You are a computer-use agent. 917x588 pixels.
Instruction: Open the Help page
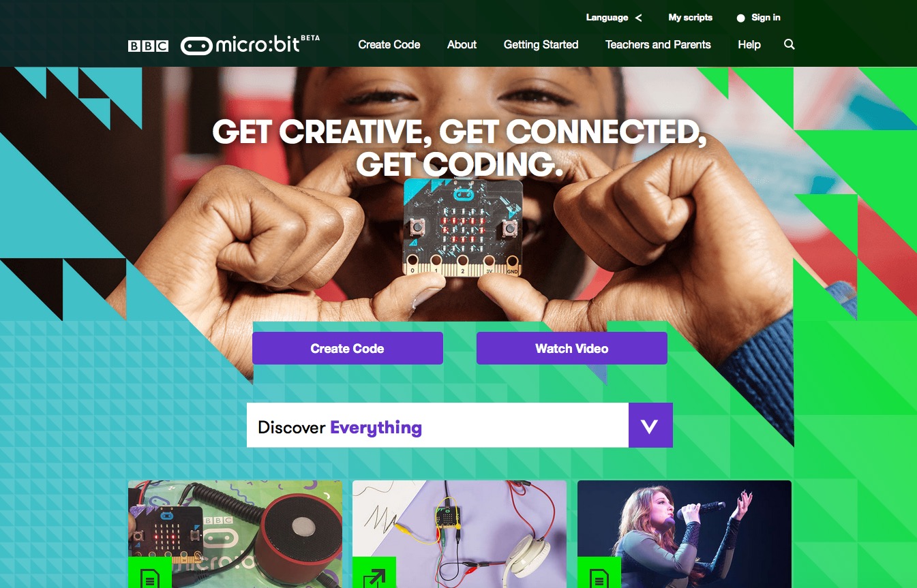[x=749, y=44]
